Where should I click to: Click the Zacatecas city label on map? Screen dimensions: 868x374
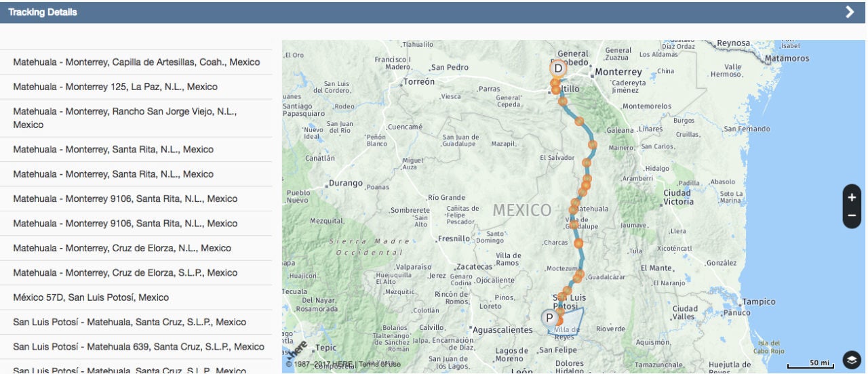click(x=474, y=266)
